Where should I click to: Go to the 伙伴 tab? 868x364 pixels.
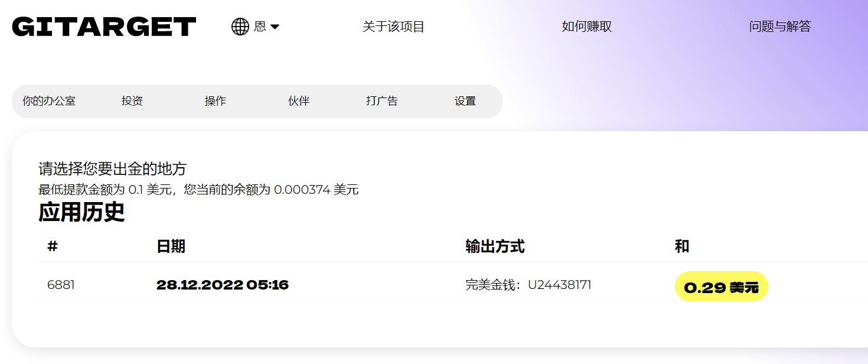(x=299, y=101)
